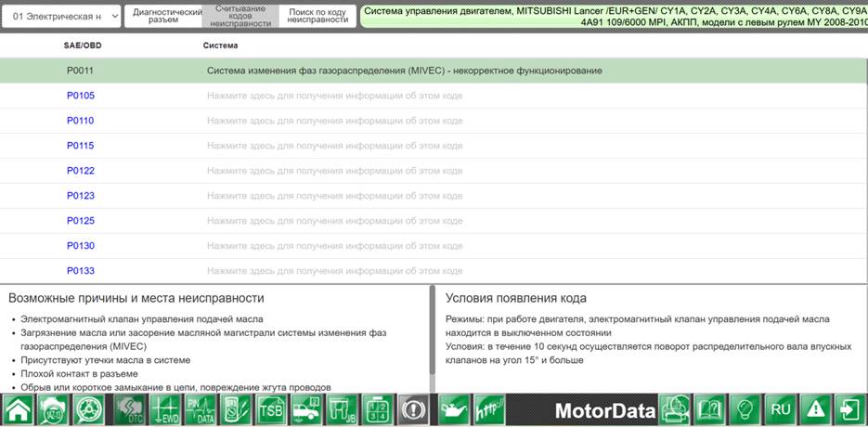The image size is (868, 427).
Task: Click the green vehicle description banner
Action: pyautogui.click(x=614, y=17)
